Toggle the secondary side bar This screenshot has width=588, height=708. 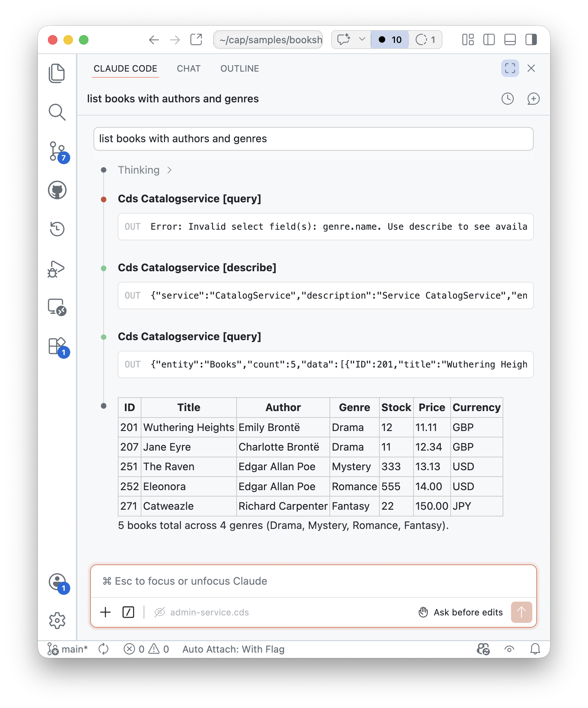pos(531,40)
